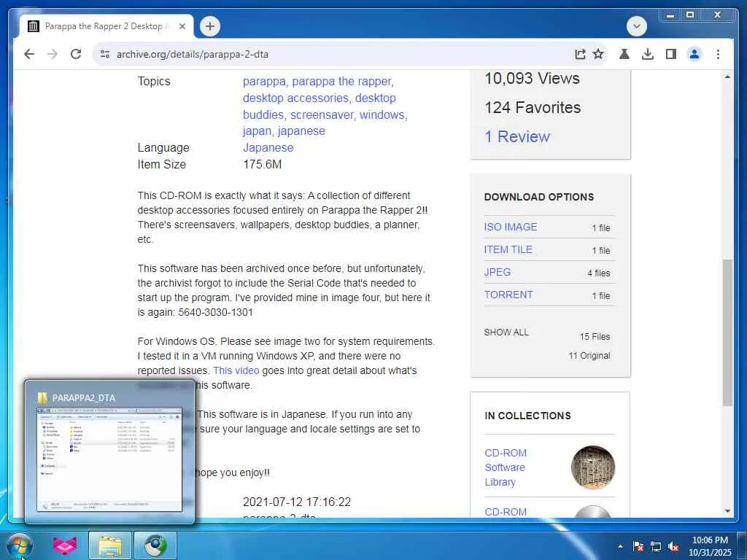This screenshot has height=560, width=747.
Task: Bookmark this tab with the star icon
Action: point(598,54)
